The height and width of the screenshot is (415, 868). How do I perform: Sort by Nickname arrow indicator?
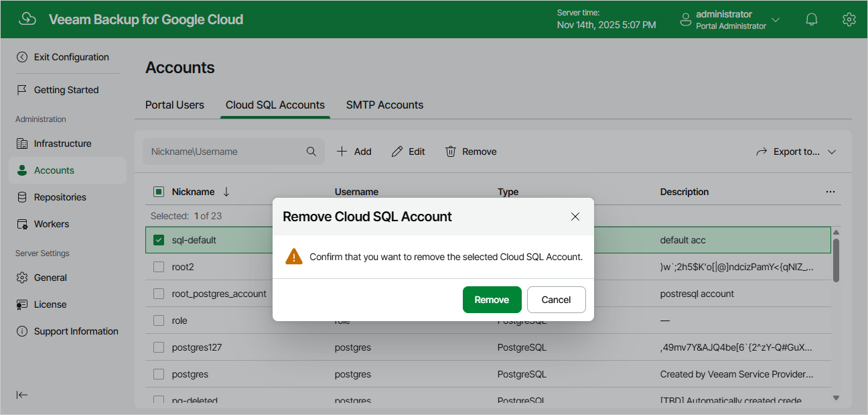tap(226, 192)
